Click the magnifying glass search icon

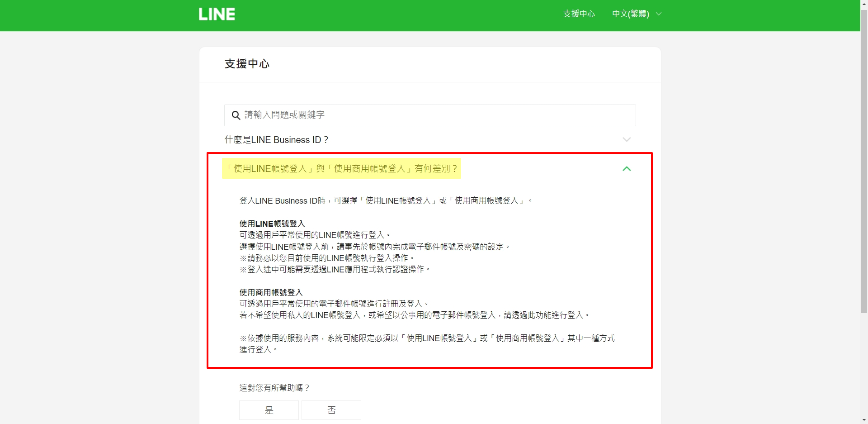[x=236, y=115]
